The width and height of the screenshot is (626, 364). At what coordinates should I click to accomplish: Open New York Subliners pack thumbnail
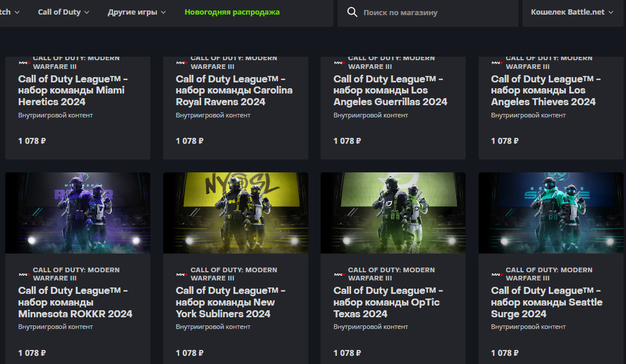(x=236, y=213)
